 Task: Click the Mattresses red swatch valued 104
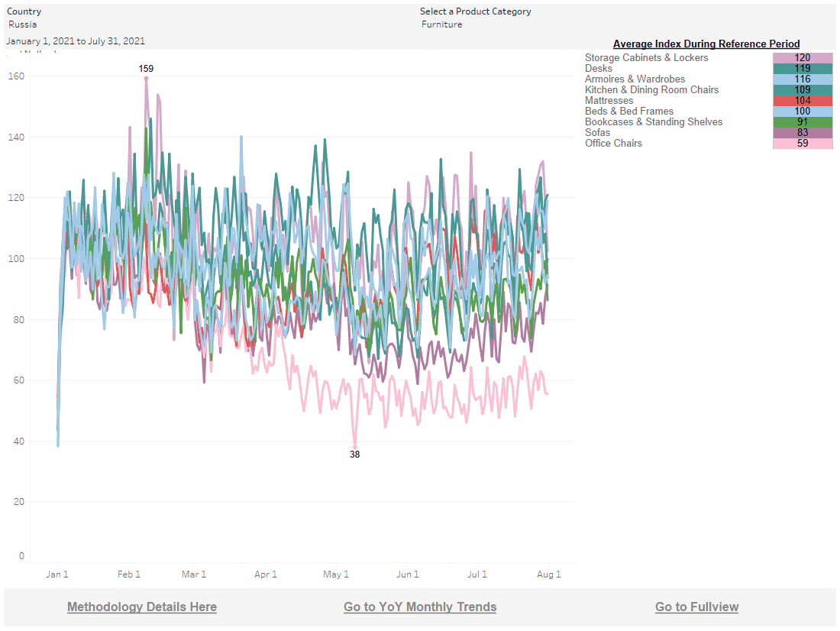click(x=802, y=101)
